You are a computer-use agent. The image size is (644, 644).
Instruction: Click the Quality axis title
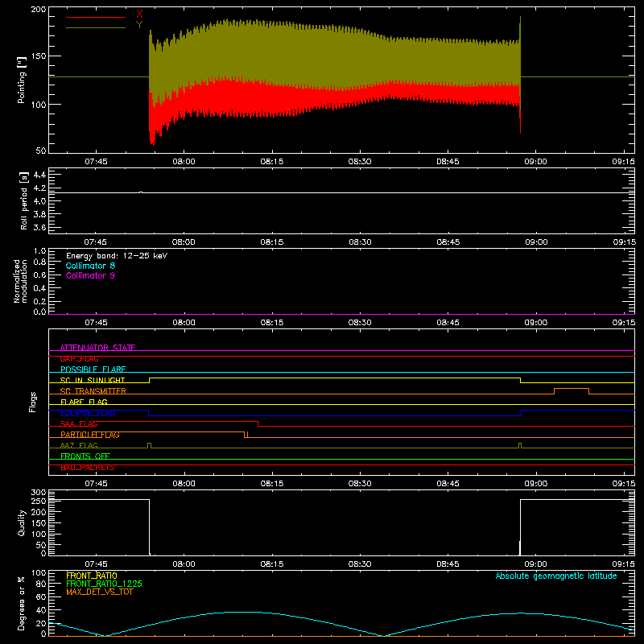[22, 522]
